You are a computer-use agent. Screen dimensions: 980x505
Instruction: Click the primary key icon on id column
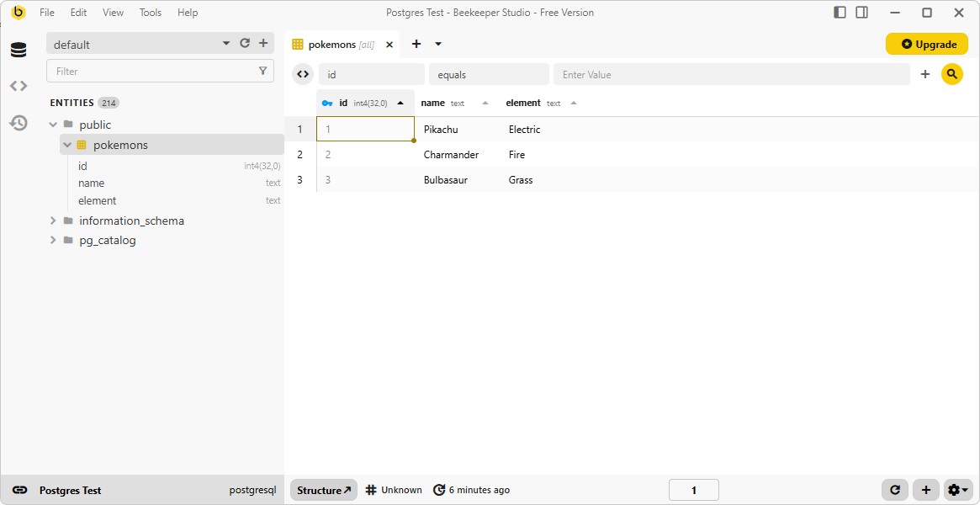pos(327,104)
